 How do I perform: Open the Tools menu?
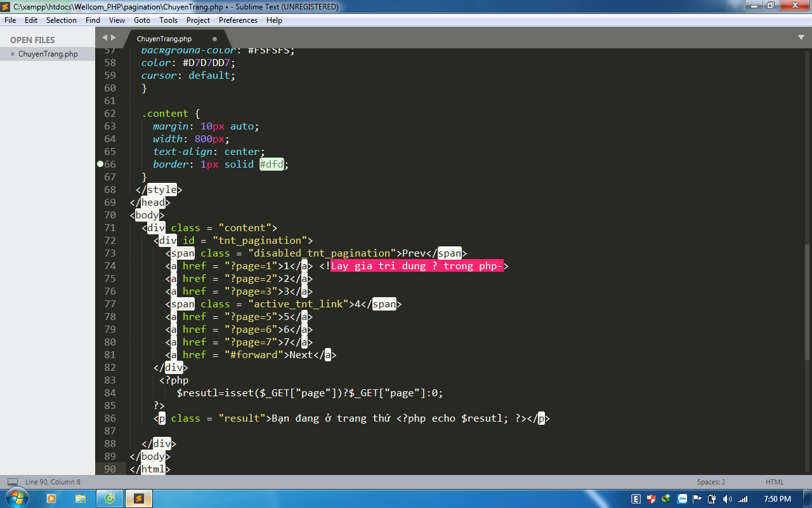click(x=169, y=20)
